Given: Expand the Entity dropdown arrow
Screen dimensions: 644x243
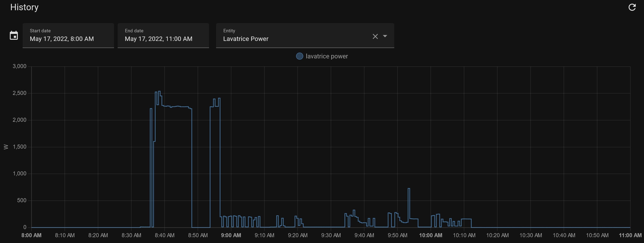Looking at the screenshot, I should tap(385, 36).
